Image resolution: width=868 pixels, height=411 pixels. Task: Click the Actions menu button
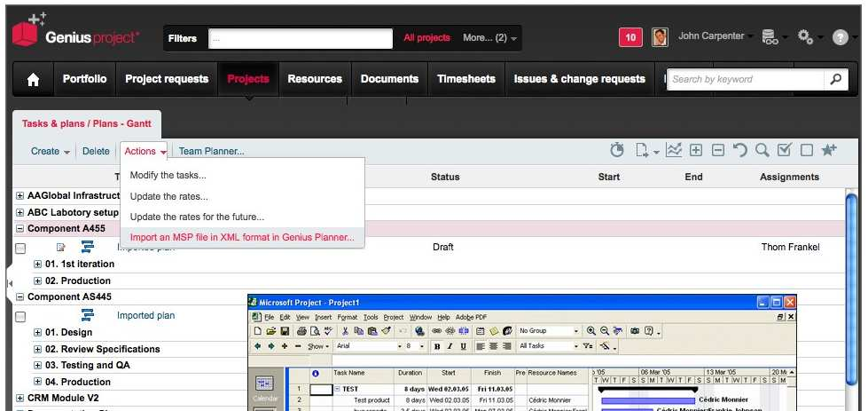145,151
